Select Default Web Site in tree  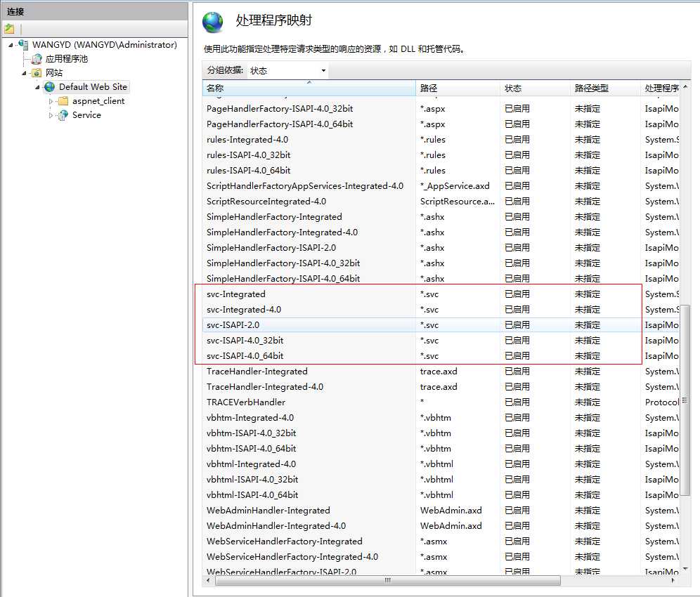pyautogui.click(x=93, y=86)
